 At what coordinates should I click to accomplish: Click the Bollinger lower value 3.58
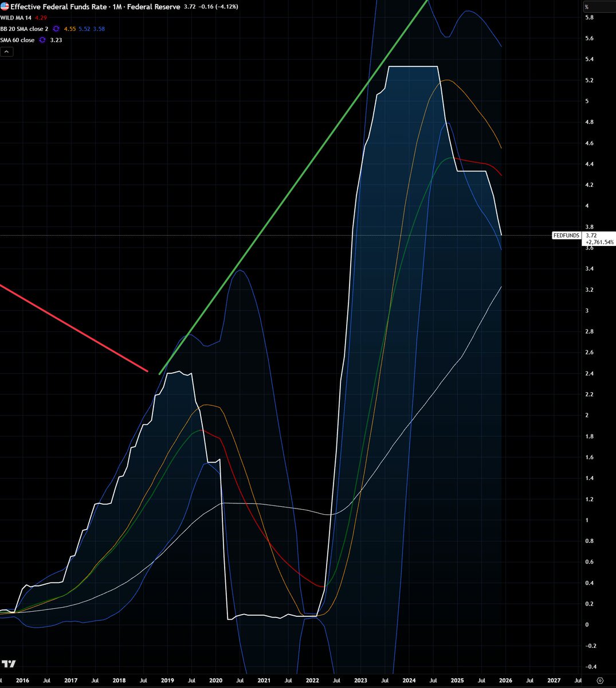coord(99,29)
